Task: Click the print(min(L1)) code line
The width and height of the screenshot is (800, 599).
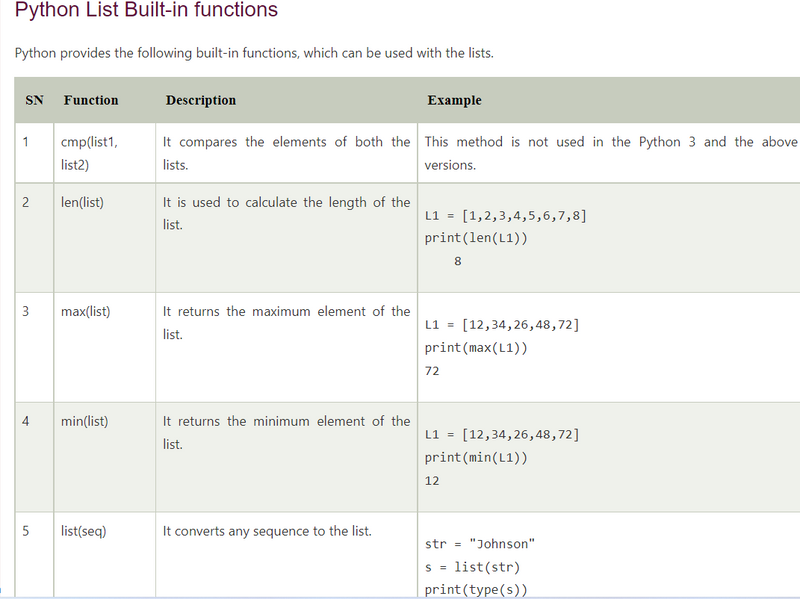Action: (476, 458)
